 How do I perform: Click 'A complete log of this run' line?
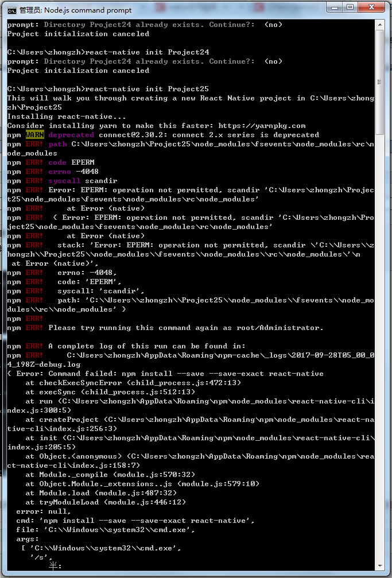pyautogui.click(x=126, y=346)
